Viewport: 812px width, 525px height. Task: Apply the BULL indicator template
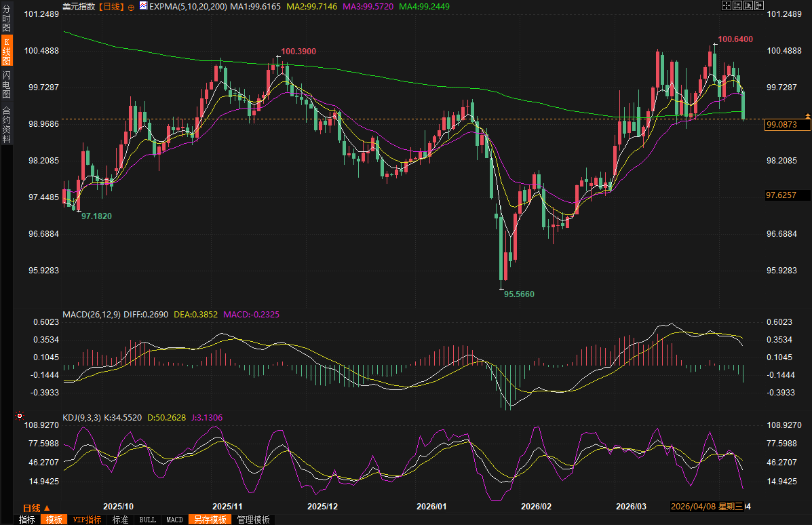tap(147, 520)
